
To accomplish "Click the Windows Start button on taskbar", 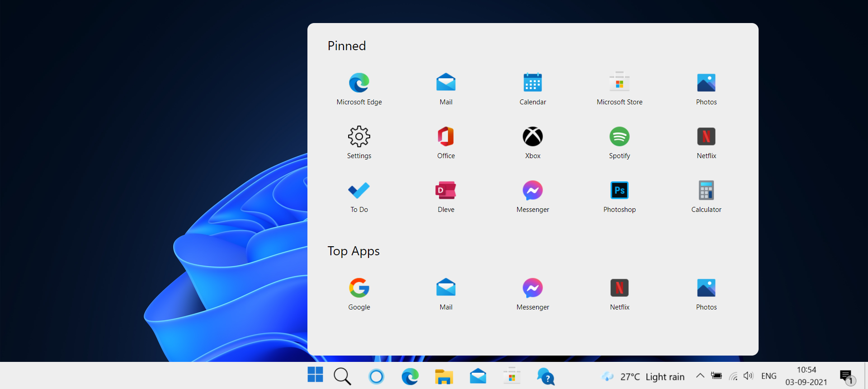I will [315, 375].
